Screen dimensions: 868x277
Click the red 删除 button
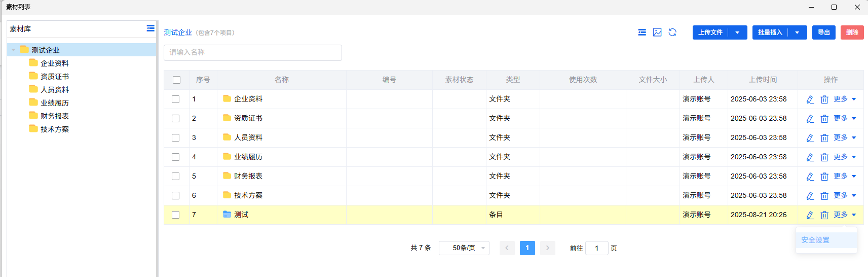click(852, 32)
